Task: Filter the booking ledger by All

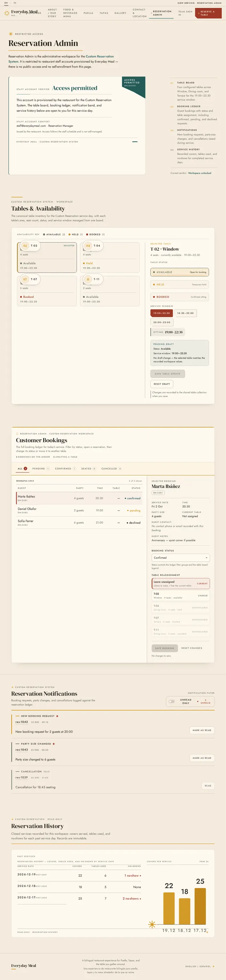Action: [x=22, y=469]
